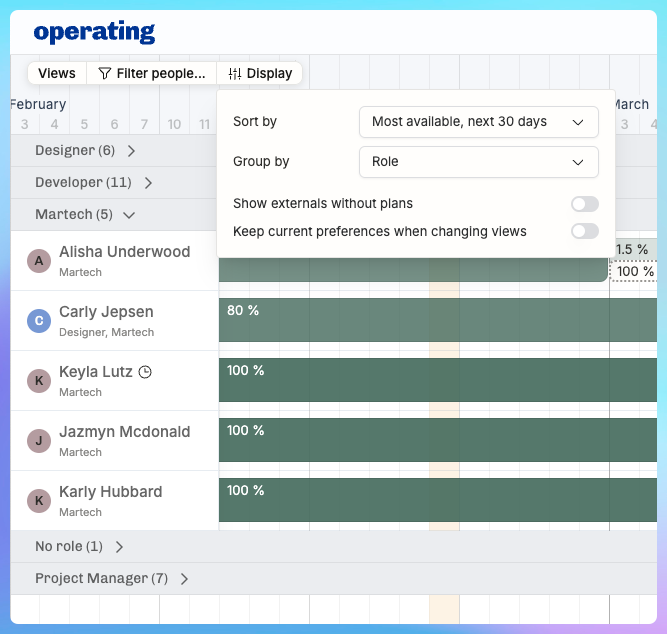The width and height of the screenshot is (667, 634).
Task: Open the Views menu
Action: [57, 73]
